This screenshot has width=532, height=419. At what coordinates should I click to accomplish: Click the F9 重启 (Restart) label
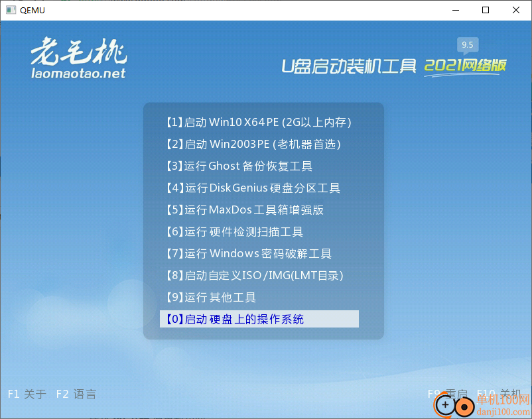(448, 394)
